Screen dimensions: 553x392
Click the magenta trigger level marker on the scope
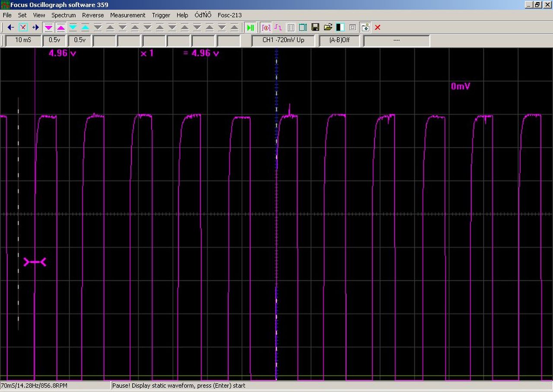(x=35, y=262)
